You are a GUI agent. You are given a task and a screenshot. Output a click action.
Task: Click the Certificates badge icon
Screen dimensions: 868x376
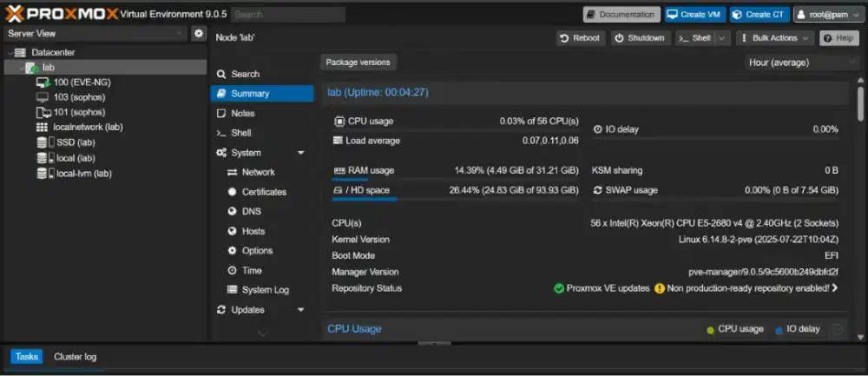(x=232, y=192)
